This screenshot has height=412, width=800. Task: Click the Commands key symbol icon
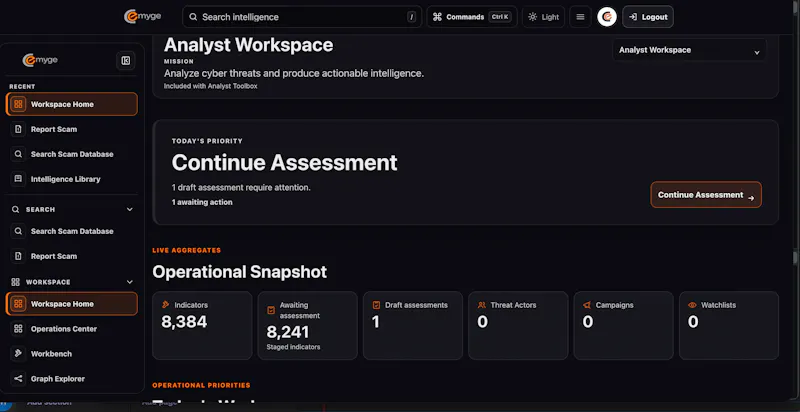tap(437, 17)
